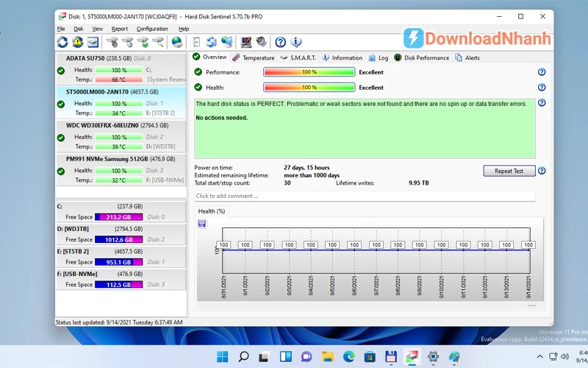Image resolution: width=588 pixels, height=368 pixels.
Task: Click the refresh disk status toolbar icon
Action: (62, 42)
